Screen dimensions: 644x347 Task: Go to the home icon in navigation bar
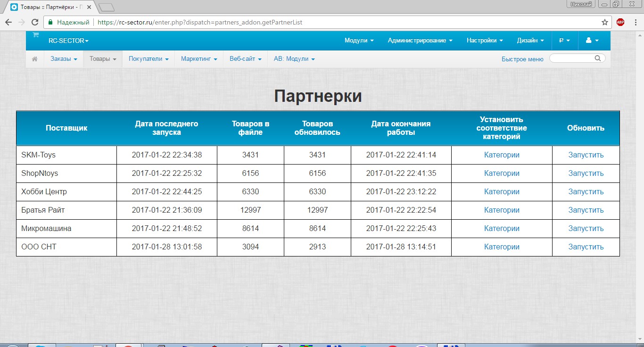[x=34, y=59]
